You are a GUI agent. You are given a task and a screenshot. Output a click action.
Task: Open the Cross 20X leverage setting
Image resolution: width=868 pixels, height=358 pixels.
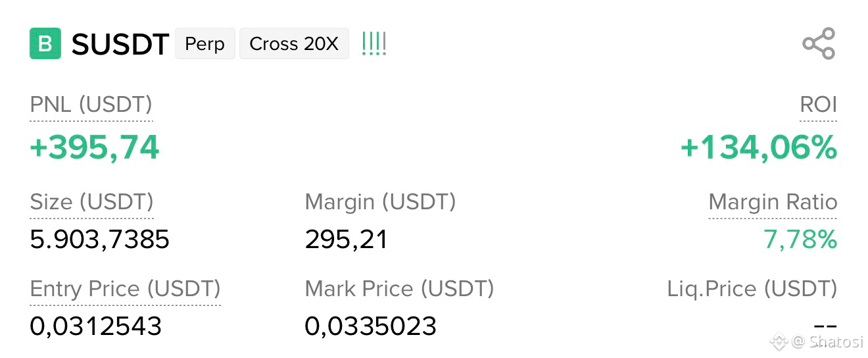pyautogui.click(x=294, y=44)
